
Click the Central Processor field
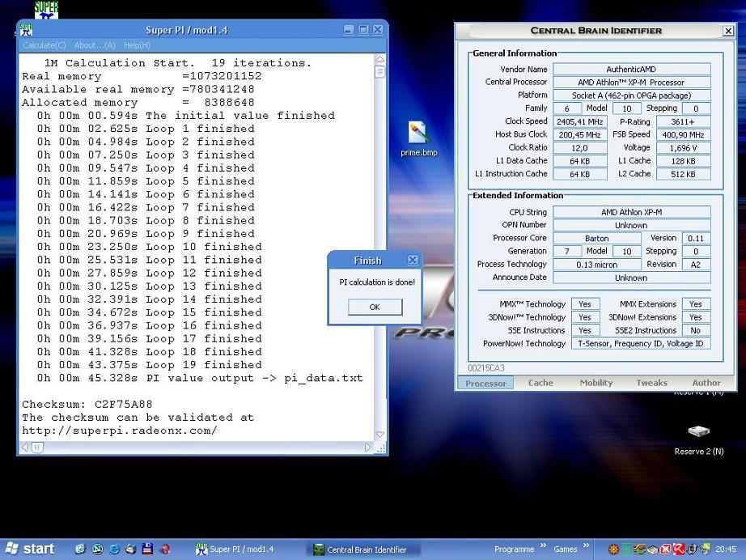[631, 83]
